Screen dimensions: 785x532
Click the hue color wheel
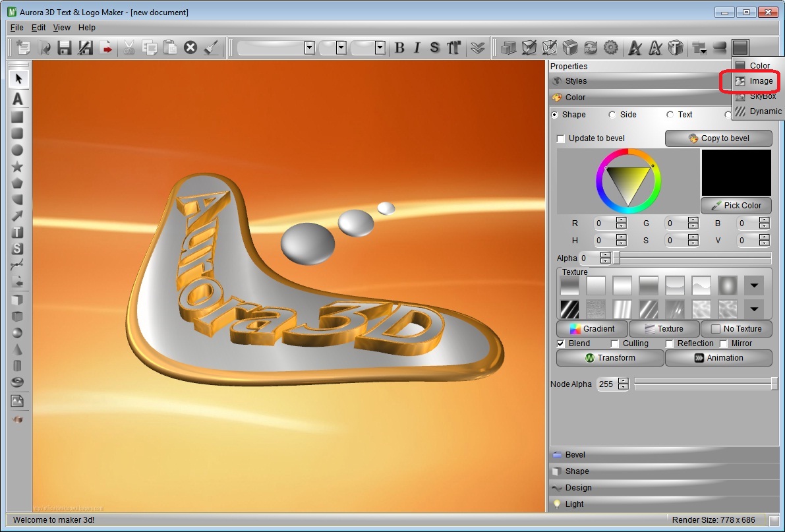click(628, 181)
